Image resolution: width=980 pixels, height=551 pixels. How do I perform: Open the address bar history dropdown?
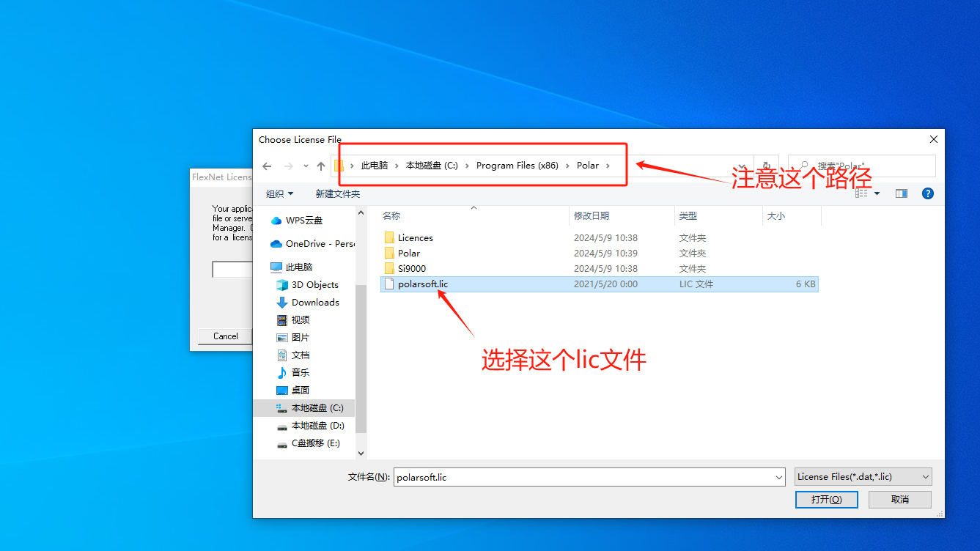pyautogui.click(x=743, y=166)
